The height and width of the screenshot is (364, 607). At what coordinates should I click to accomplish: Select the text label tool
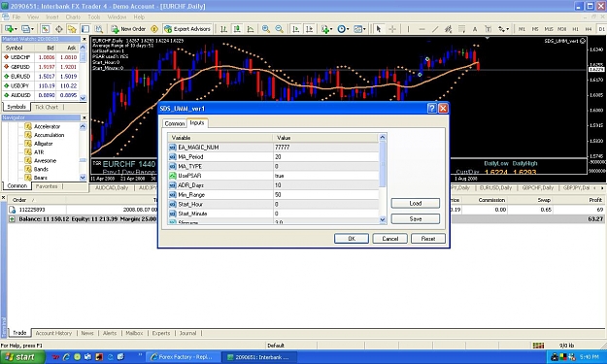coord(488,29)
